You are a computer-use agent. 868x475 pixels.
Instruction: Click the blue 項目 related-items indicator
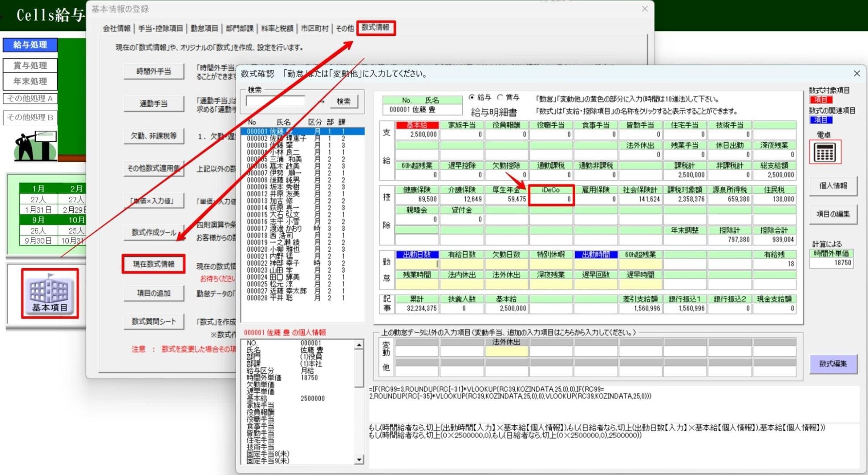(x=821, y=120)
